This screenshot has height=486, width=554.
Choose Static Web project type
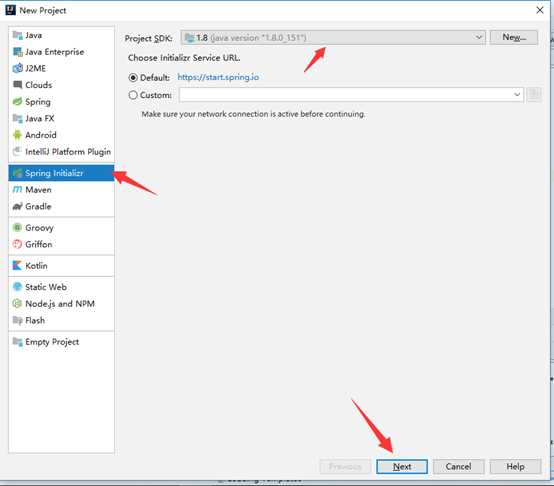pos(61,287)
